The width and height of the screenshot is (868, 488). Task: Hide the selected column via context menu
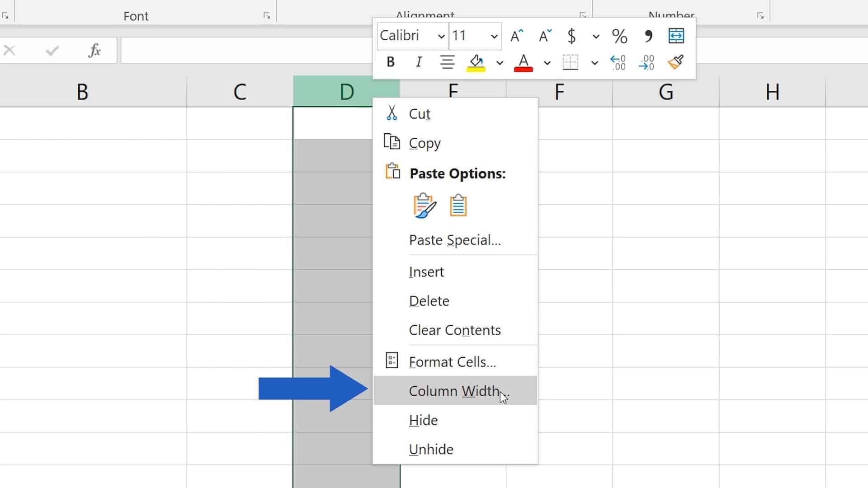click(423, 420)
